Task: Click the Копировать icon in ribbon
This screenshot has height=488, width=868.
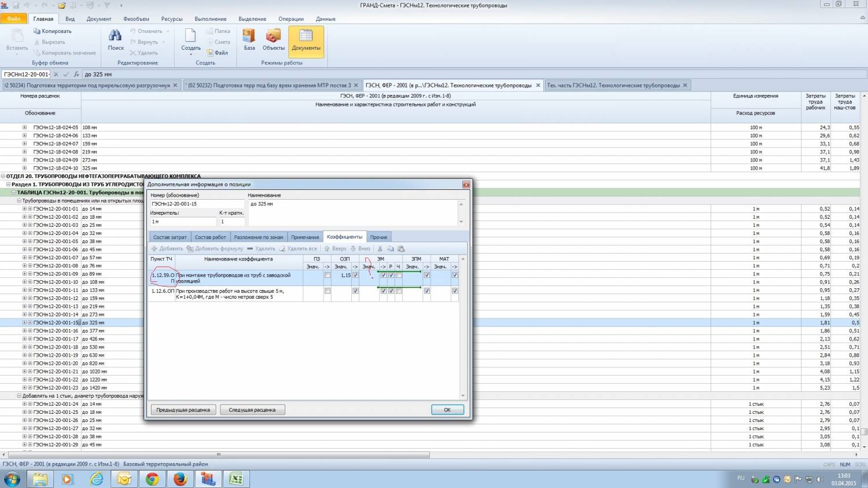Action: 37,31
